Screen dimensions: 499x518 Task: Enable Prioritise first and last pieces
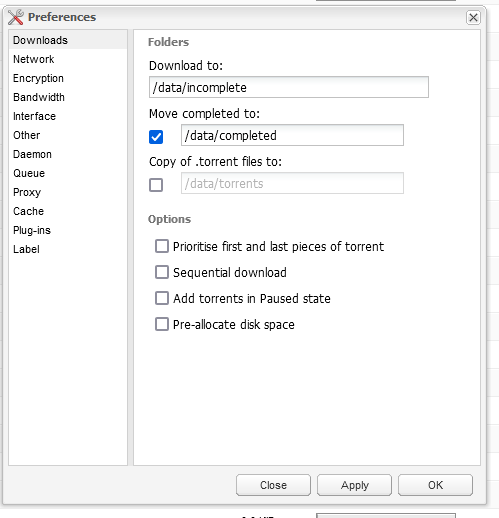[x=162, y=246]
